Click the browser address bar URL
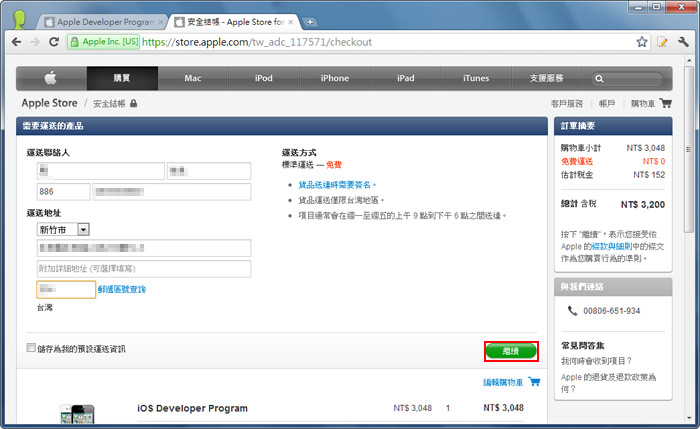The width and height of the screenshot is (700, 429). point(257,42)
